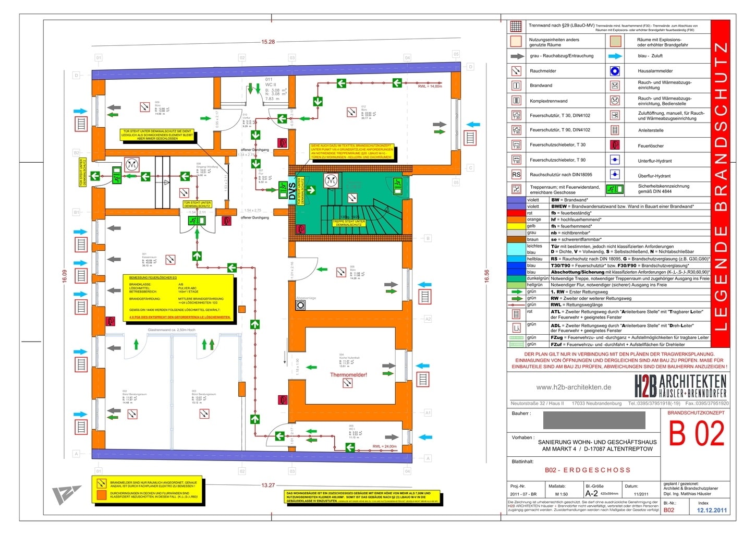The width and height of the screenshot is (756, 535).
Task: Select the bottom dimension value 13.27
Action: pos(268,485)
